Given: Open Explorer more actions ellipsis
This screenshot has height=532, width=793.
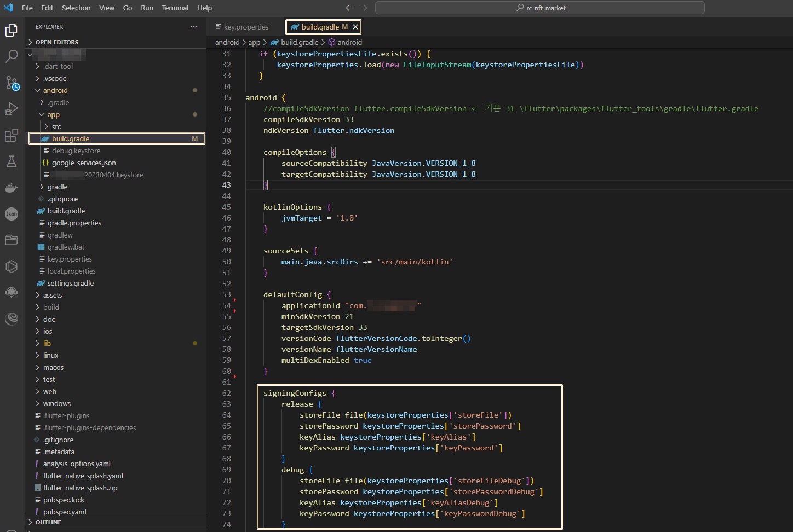Looking at the screenshot, I should click(x=194, y=27).
